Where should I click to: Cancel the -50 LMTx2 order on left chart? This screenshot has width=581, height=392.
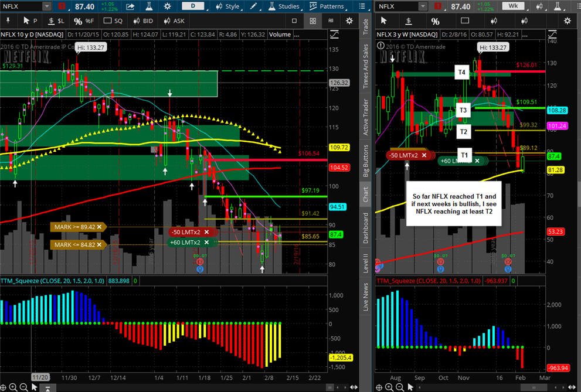207,232
